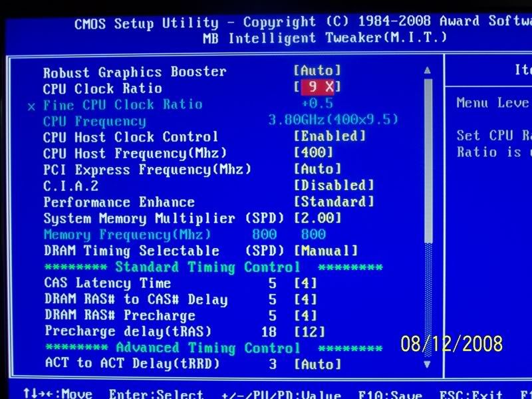Open System Memory Multiplier 2.00 value
532x399 pixels.
pos(317,218)
